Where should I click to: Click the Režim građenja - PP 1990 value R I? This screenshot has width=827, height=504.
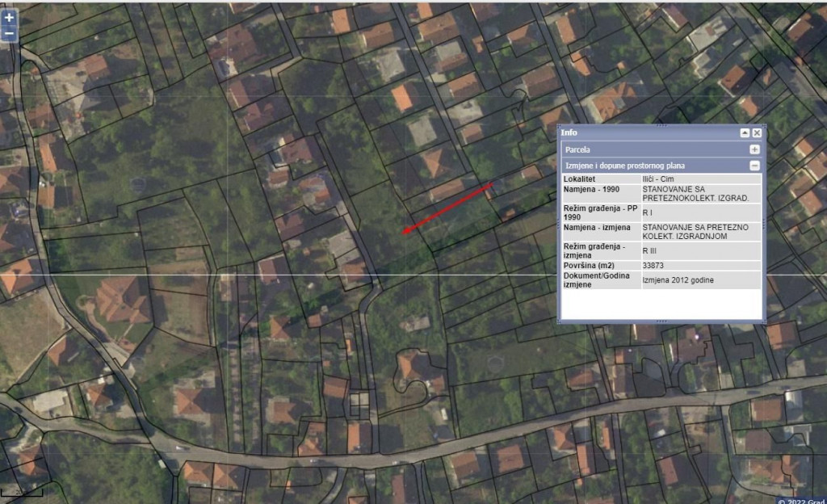pos(649,212)
